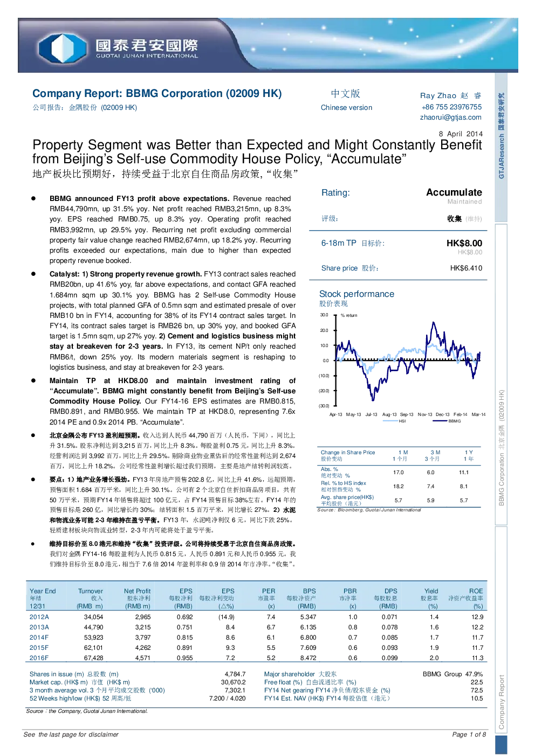Viewport: 535px width, 756px height.
Task: Click Shares in issue value 4,784.7
Action: click(235, 674)
